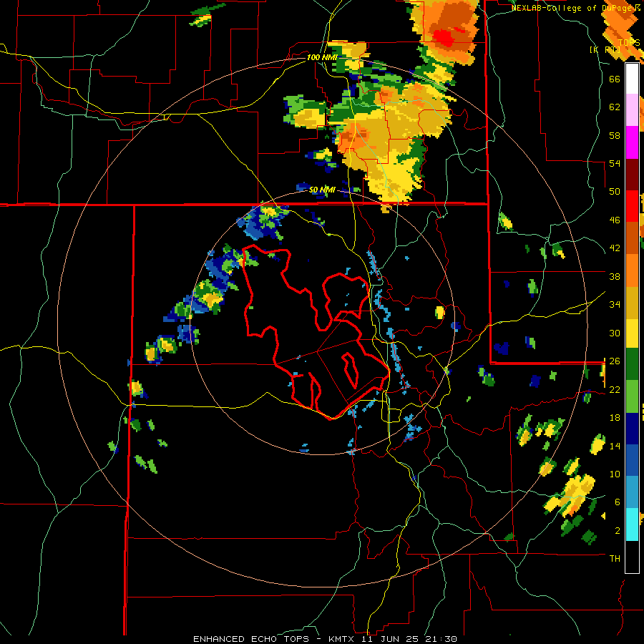The image size is (644, 644).
Task: Click the white swatch in the legend
Action: click(632, 79)
